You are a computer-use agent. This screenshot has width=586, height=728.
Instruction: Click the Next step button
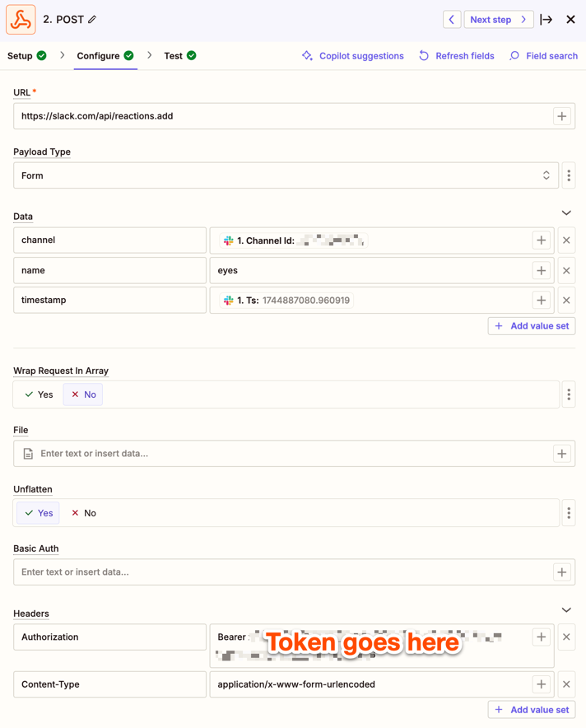pos(499,20)
